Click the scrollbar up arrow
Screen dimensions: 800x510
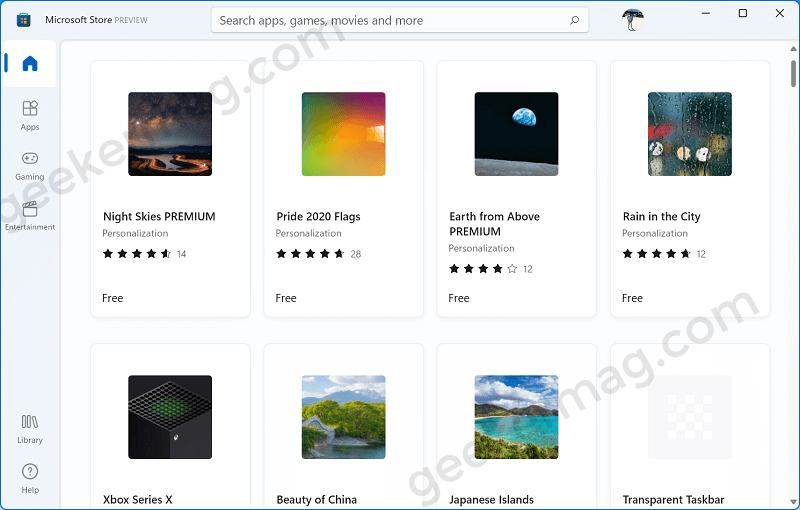pyautogui.click(x=793, y=49)
